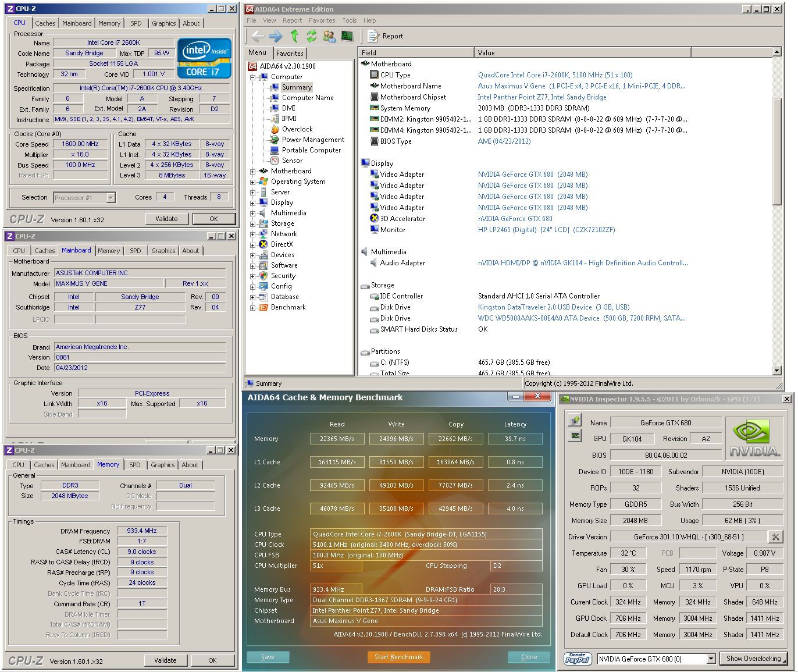Click Validate in CPU-Z window showing CPU tab
Image resolution: width=798 pixels, height=672 pixels.
click(166, 219)
